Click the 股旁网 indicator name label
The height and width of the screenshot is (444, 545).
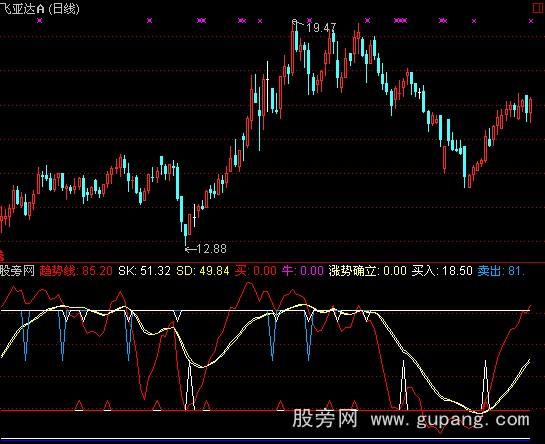pos(17,271)
